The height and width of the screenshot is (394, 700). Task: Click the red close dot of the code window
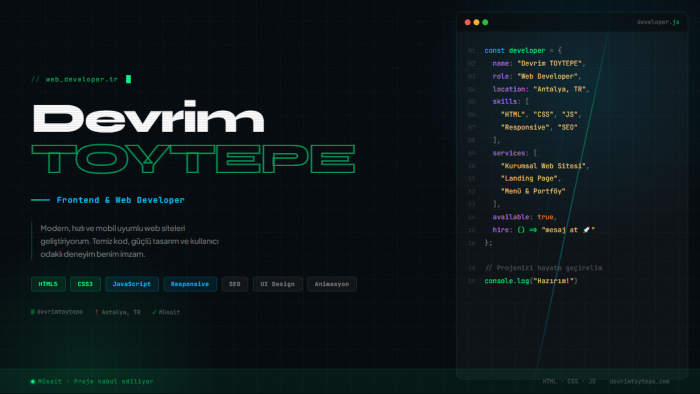[x=467, y=22]
